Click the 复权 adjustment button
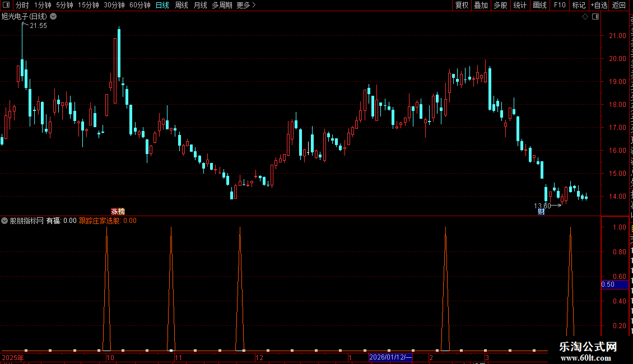633x364 pixels. (x=462, y=5)
